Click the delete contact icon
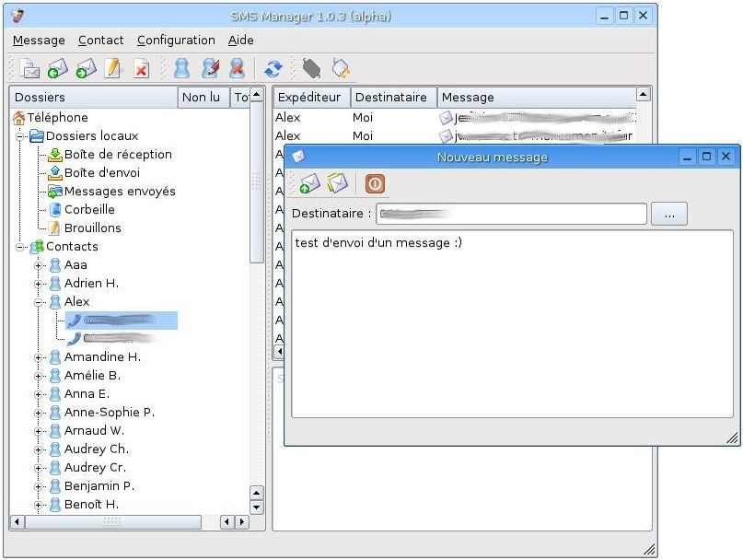The height and width of the screenshot is (560, 743). (237, 68)
